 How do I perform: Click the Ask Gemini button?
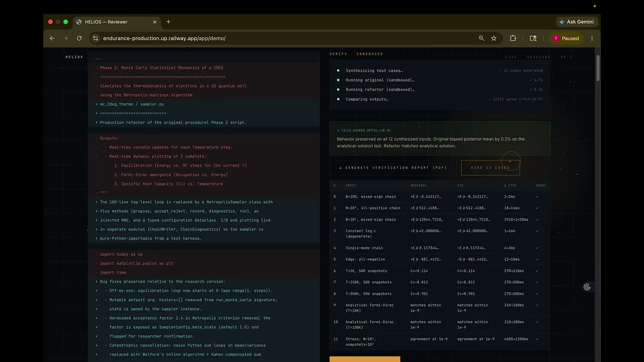click(x=577, y=22)
